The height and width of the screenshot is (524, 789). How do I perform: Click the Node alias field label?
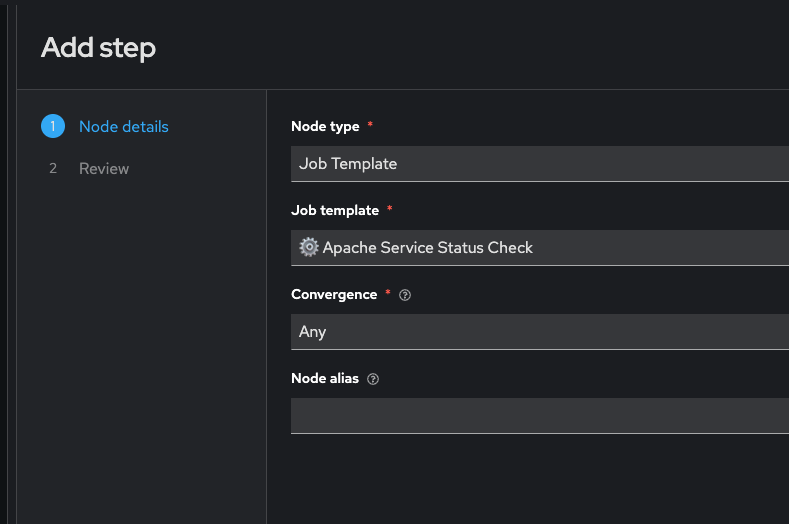pos(325,378)
